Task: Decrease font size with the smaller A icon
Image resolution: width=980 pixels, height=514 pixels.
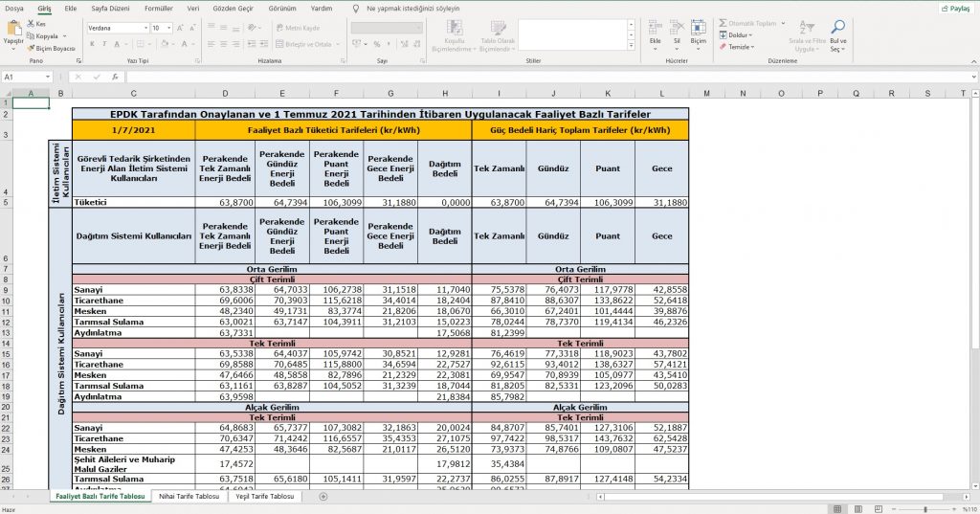Action: click(193, 28)
